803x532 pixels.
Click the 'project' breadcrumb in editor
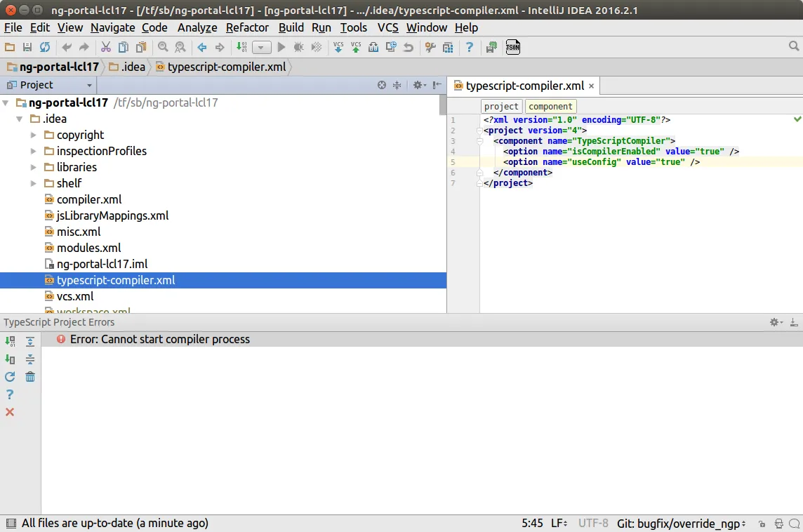[501, 107]
